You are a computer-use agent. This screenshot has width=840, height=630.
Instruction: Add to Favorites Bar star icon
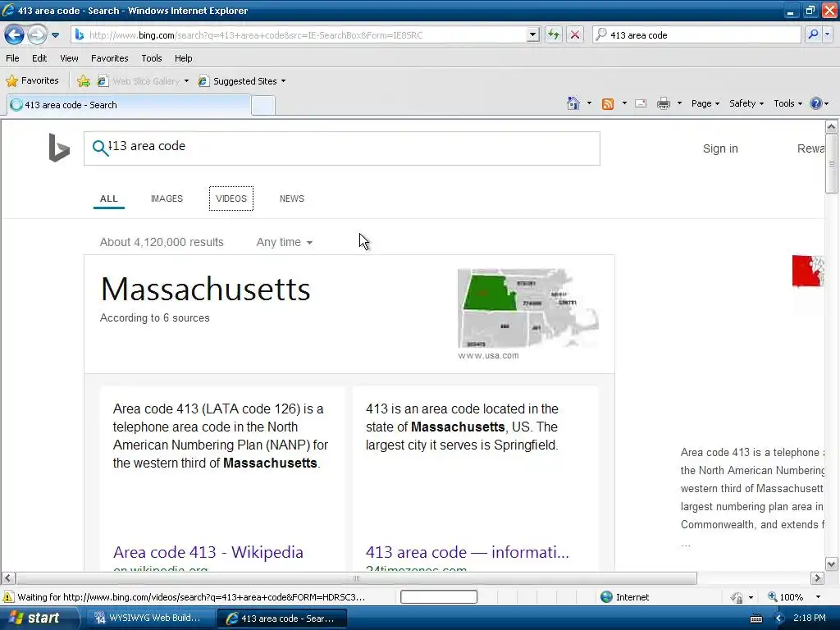click(x=84, y=81)
